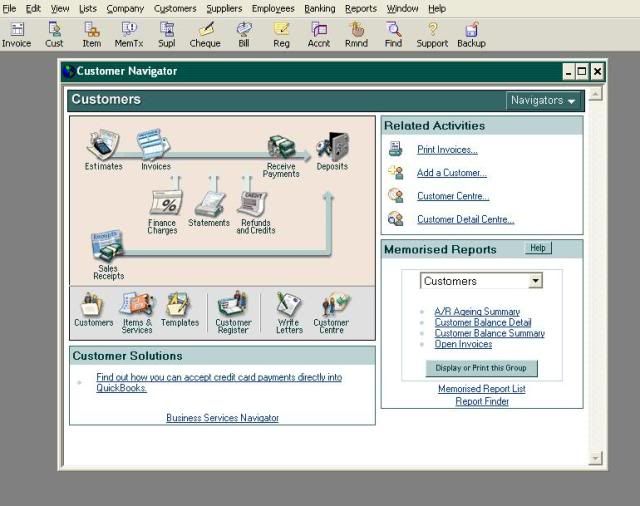Open the Help menu

tap(437, 9)
